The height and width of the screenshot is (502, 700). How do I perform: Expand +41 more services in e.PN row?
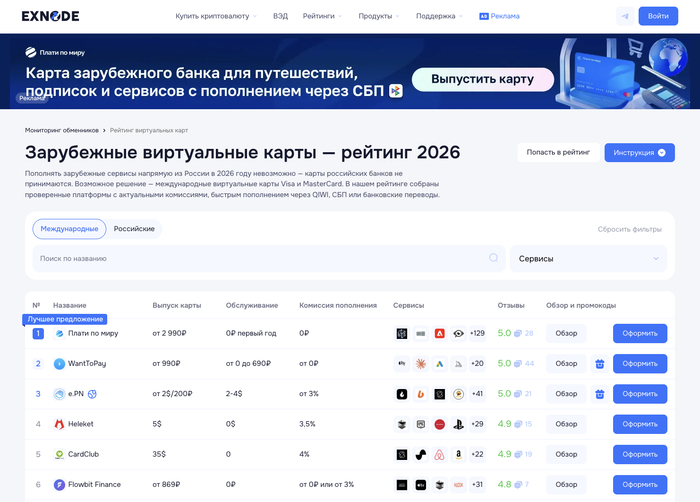point(477,394)
